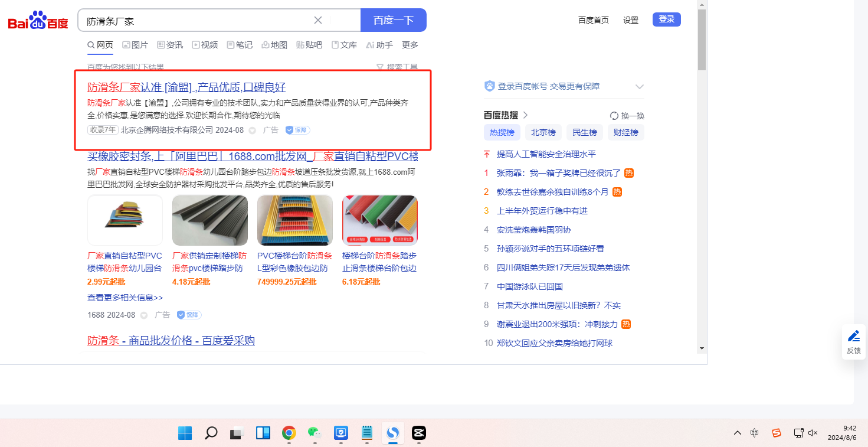This screenshot has width=868, height=447.
Task: Open the blue monitor shield app on taskbar
Action: point(340,433)
